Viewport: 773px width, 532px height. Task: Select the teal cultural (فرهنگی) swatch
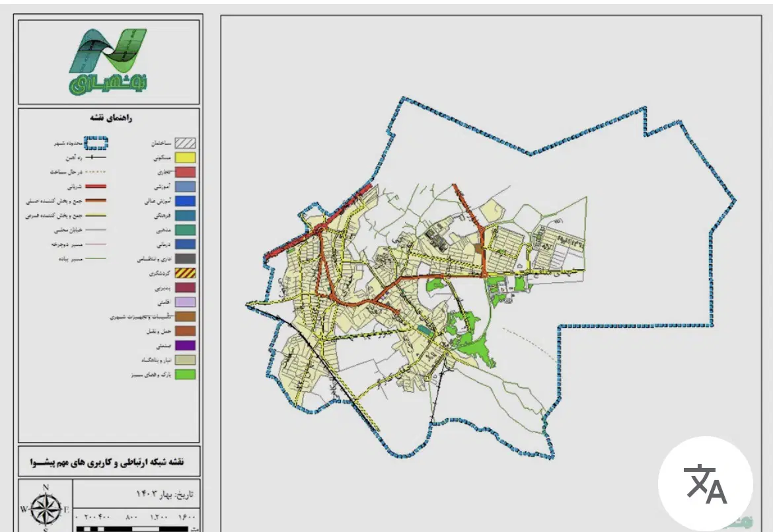(x=186, y=215)
